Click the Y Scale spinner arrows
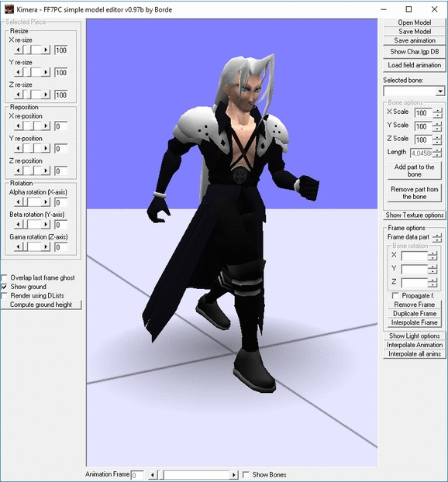448x482 pixels. (437, 126)
